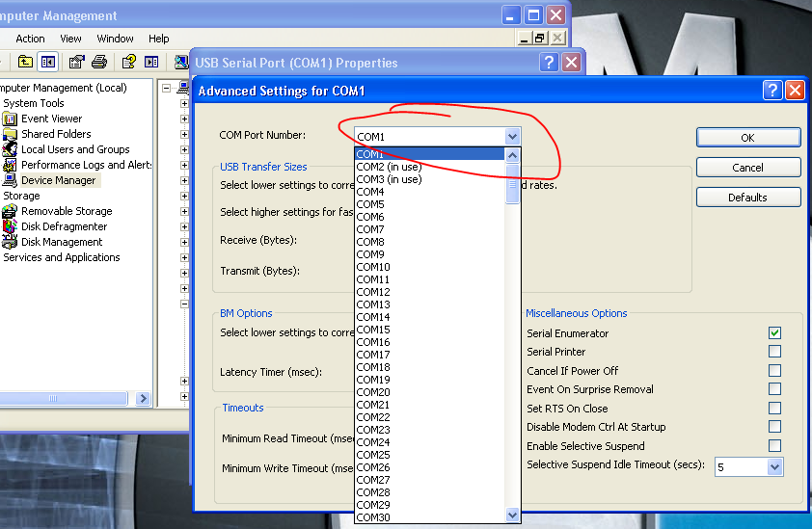Choose COM20 from the port list
The height and width of the screenshot is (529, 812).
(429, 392)
